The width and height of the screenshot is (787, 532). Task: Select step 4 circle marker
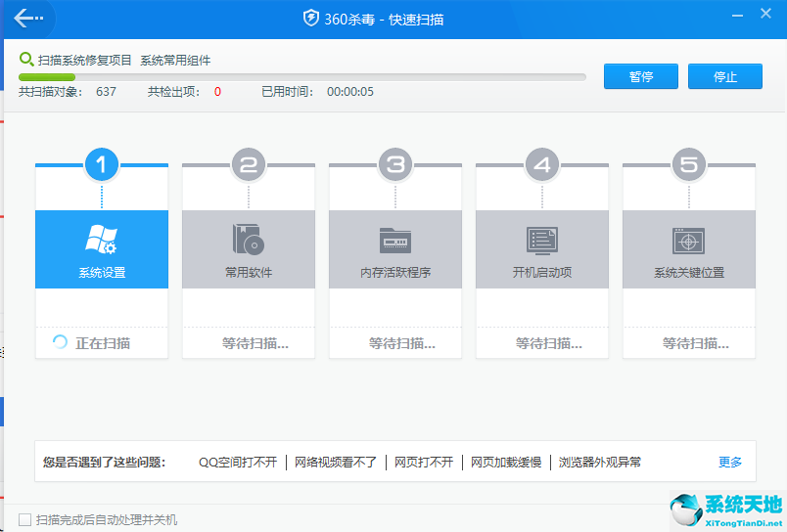click(542, 164)
